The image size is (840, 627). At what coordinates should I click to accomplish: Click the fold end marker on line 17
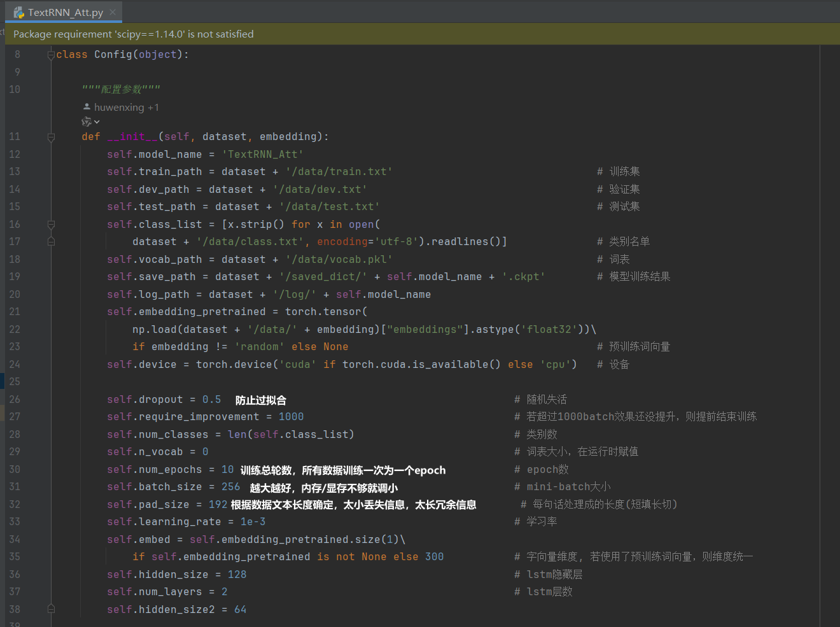point(51,242)
